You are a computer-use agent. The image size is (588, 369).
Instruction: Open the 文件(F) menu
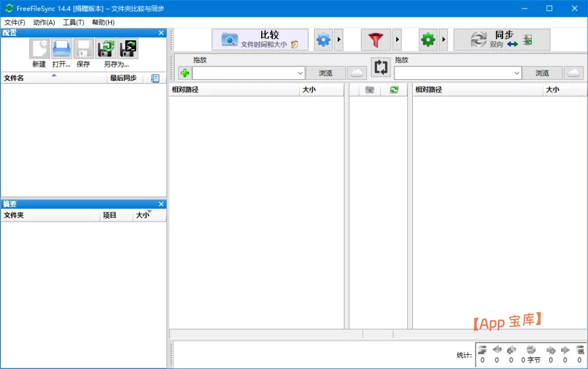tap(14, 22)
